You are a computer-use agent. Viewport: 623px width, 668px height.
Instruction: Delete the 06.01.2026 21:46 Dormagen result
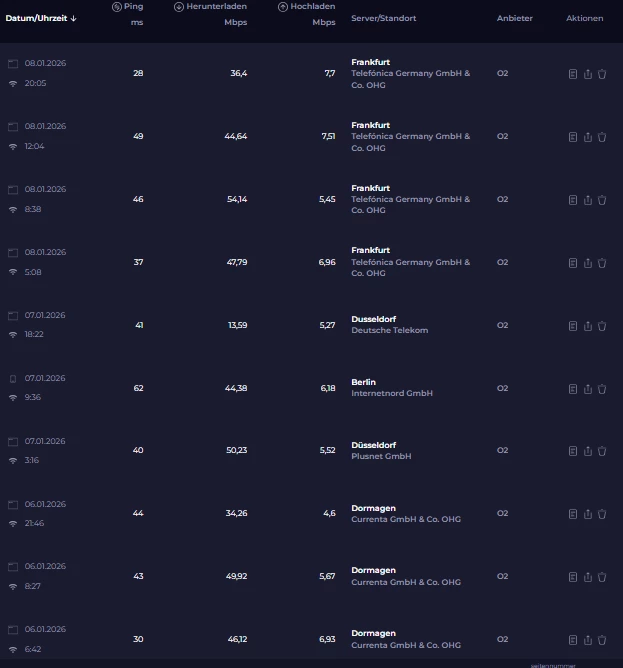[x=602, y=514]
